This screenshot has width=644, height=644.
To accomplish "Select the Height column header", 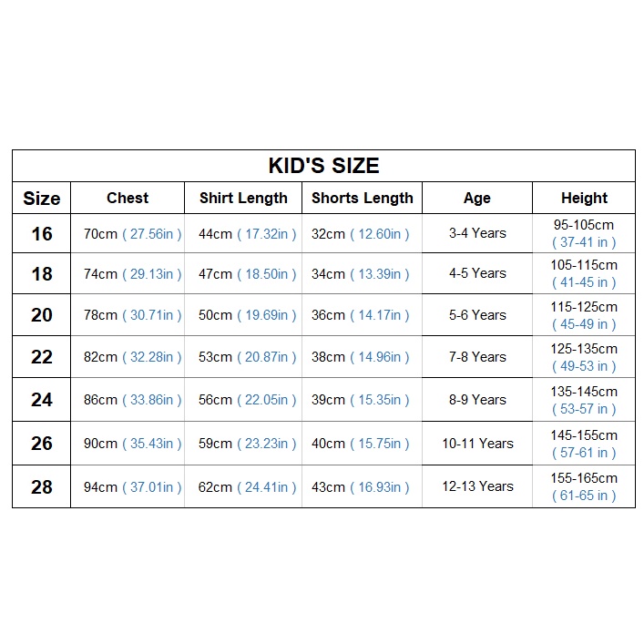I will [584, 198].
